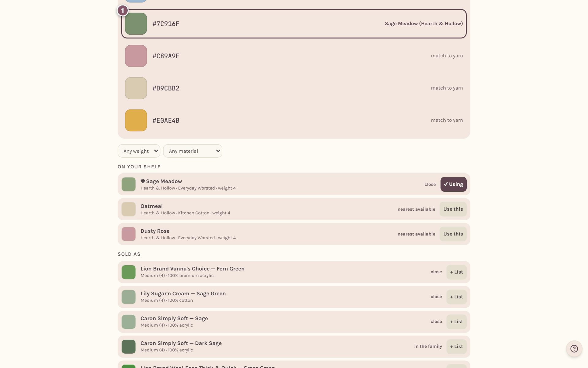Image resolution: width=588 pixels, height=368 pixels.
Task: Select the #D9CBB2 beige color swatch
Action: 136,88
